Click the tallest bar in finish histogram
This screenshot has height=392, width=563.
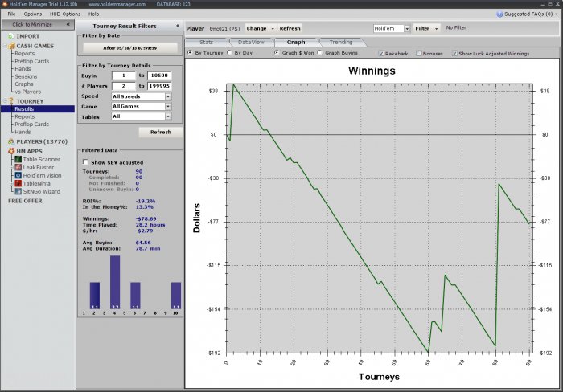115,281
